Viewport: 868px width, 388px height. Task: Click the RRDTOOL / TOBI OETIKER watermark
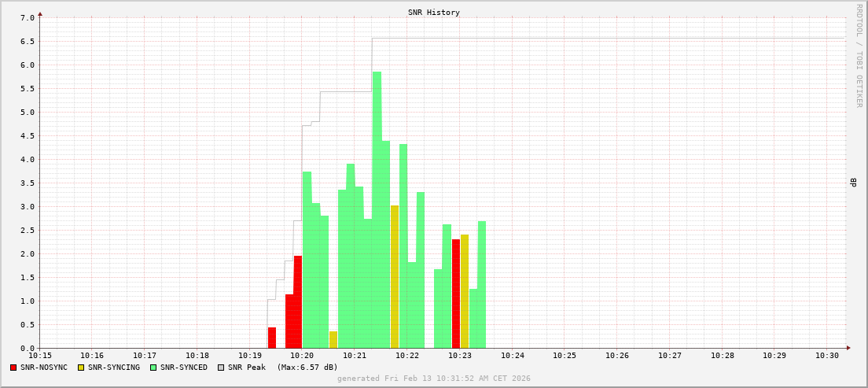[859, 55]
